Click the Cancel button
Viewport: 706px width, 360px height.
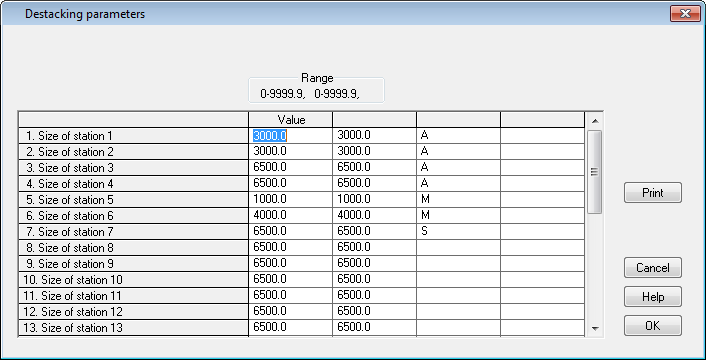point(653,268)
